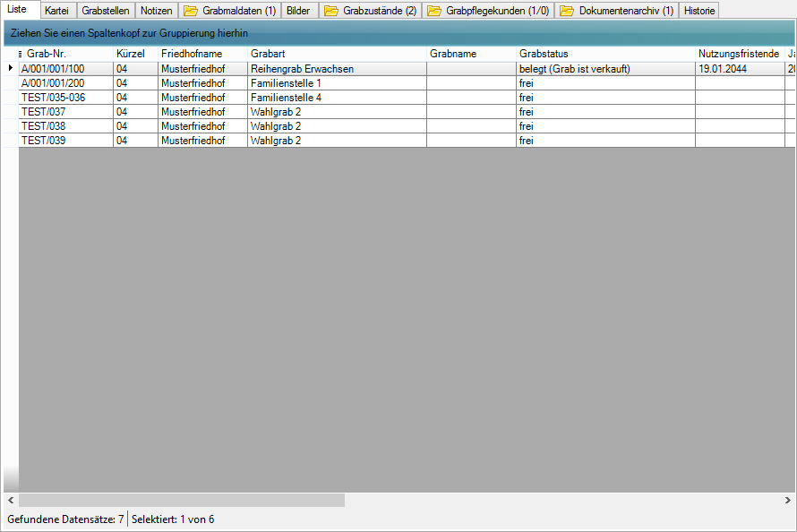
Task: Sort by Friedhofname column header
Action: pyautogui.click(x=192, y=54)
